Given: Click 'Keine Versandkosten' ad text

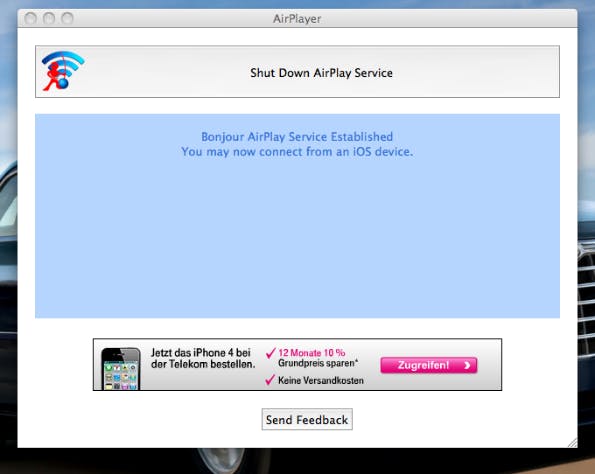Looking at the screenshot, I should pos(321,380).
